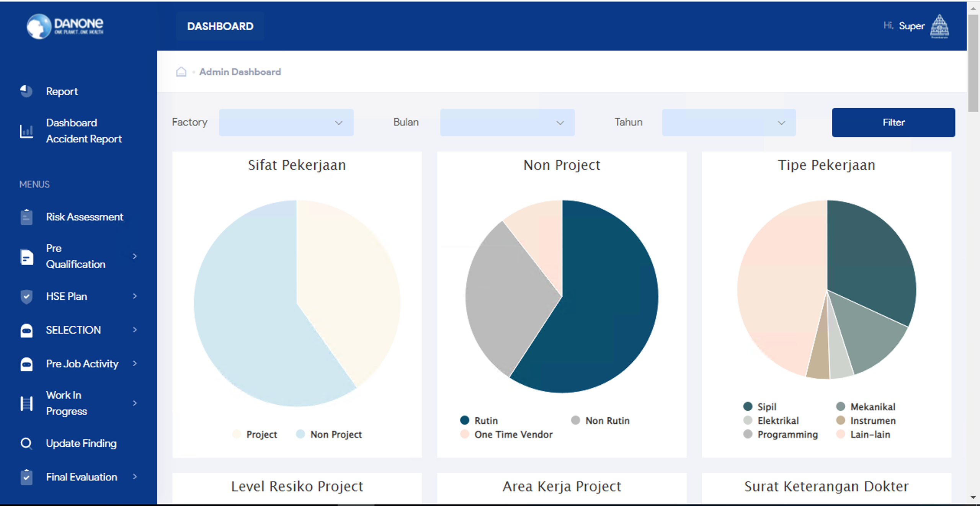The height and width of the screenshot is (506, 980).
Task: Click the Pre Job Activity helmet icon
Action: tap(26, 364)
